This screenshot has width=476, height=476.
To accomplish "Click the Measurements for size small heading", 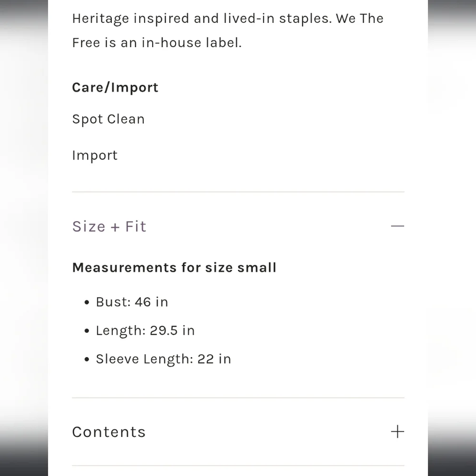I will (174, 268).
